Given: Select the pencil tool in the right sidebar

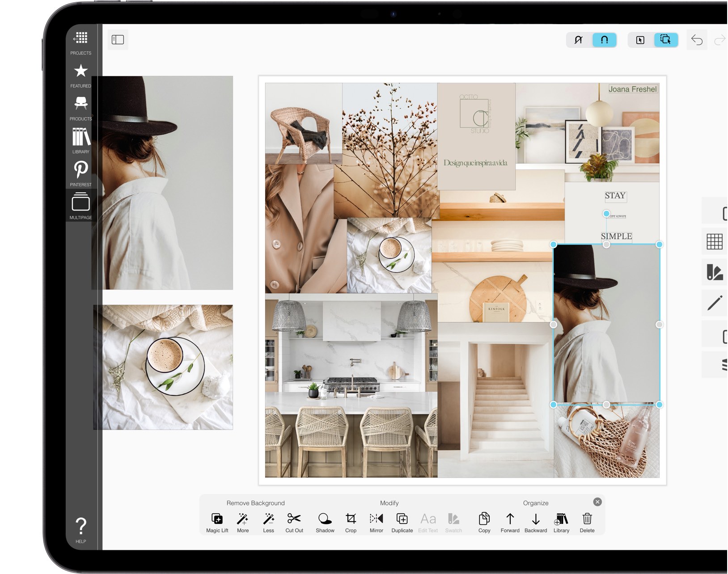Looking at the screenshot, I should 715,302.
